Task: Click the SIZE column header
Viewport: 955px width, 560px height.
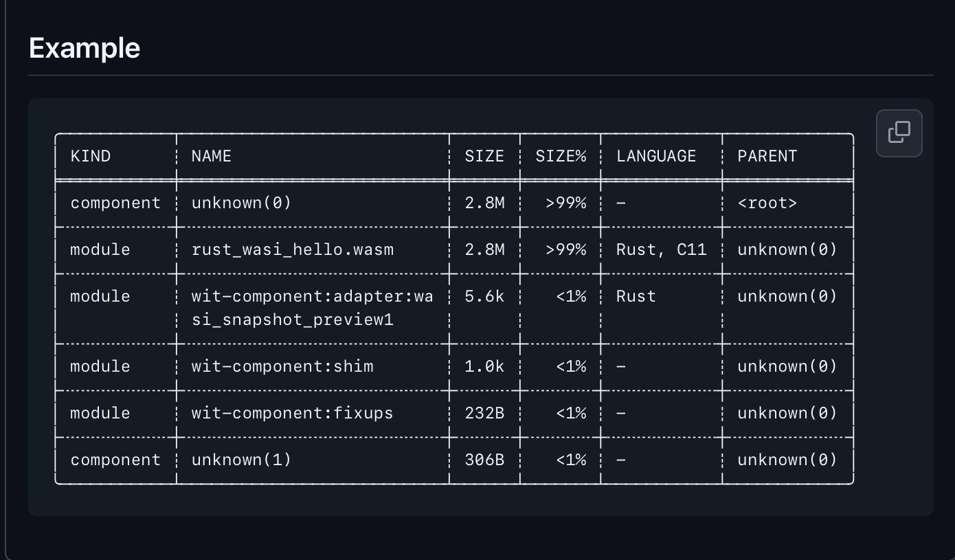Action: (x=484, y=156)
